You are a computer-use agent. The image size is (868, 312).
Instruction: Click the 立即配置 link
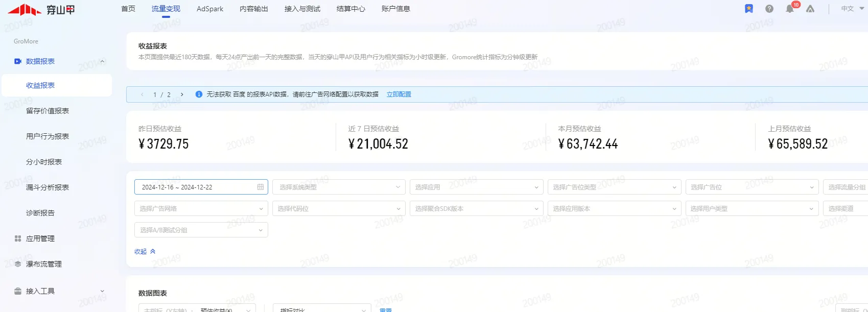(399, 94)
